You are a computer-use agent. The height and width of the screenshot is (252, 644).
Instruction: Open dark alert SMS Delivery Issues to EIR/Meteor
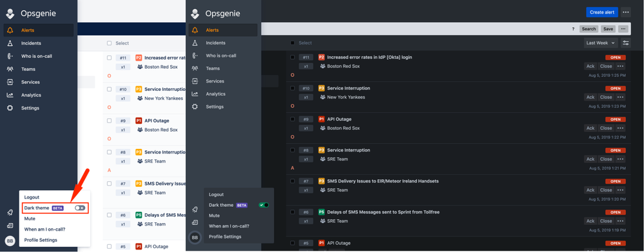383,181
